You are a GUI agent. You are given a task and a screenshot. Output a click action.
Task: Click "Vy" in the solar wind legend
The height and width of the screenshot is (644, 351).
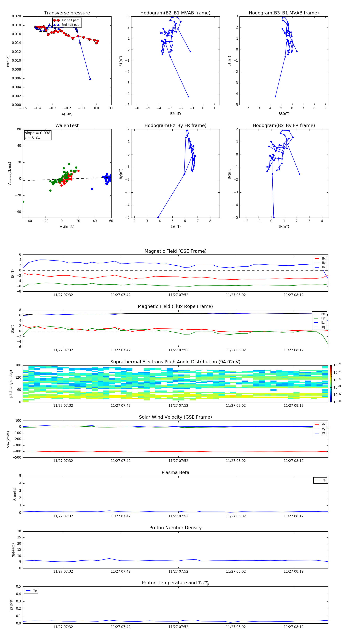coord(324,429)
